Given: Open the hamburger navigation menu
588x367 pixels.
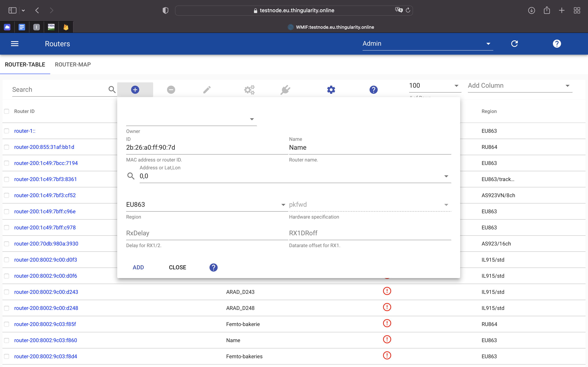Looking at the screenshot, I should [14, 44].
